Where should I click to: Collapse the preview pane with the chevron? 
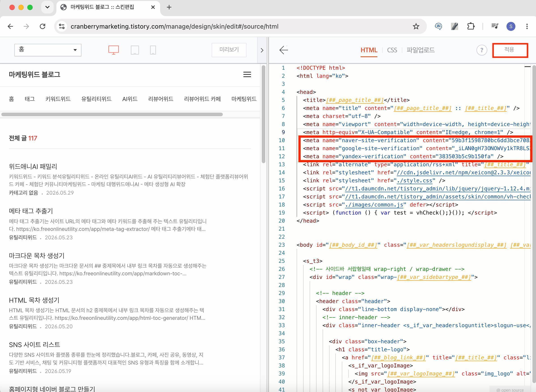pos(262,50)
